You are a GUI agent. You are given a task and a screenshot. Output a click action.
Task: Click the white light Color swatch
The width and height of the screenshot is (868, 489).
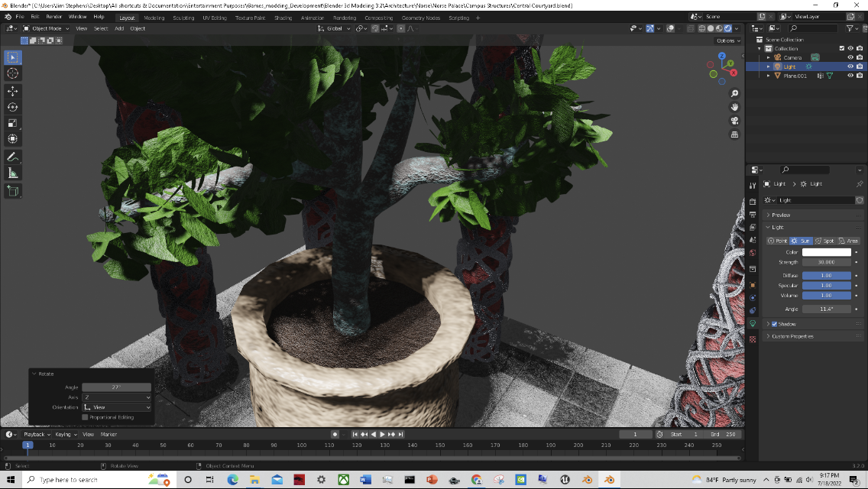pos(826,252)
